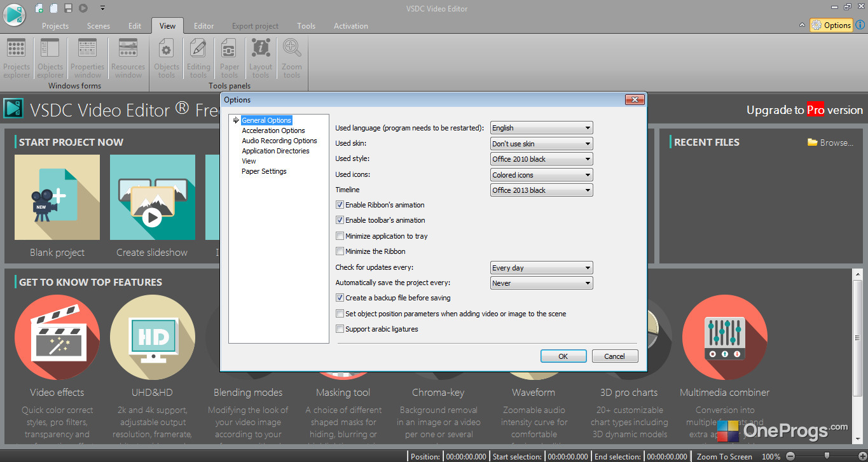Toggle the Layout tools panel
Image resolution: width=868 pixels, height=462 pixels.
(x=261, y=59)
